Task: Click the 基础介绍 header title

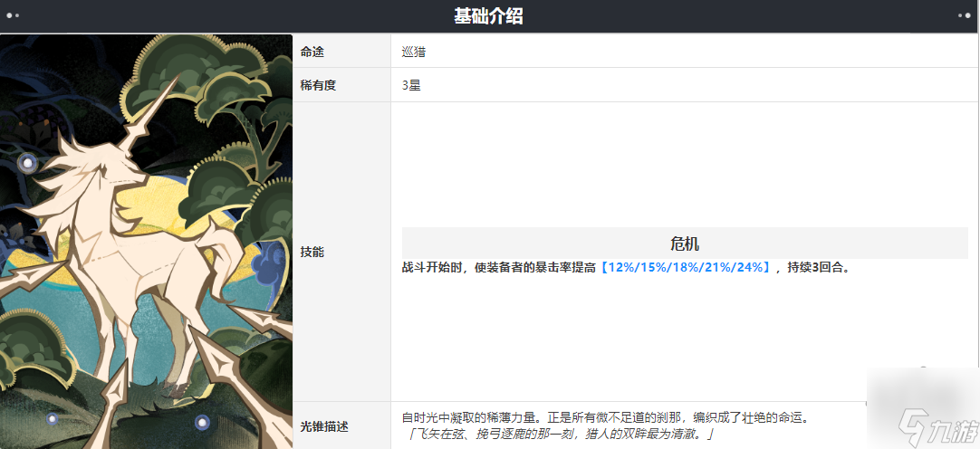Action: coord(488,16)
